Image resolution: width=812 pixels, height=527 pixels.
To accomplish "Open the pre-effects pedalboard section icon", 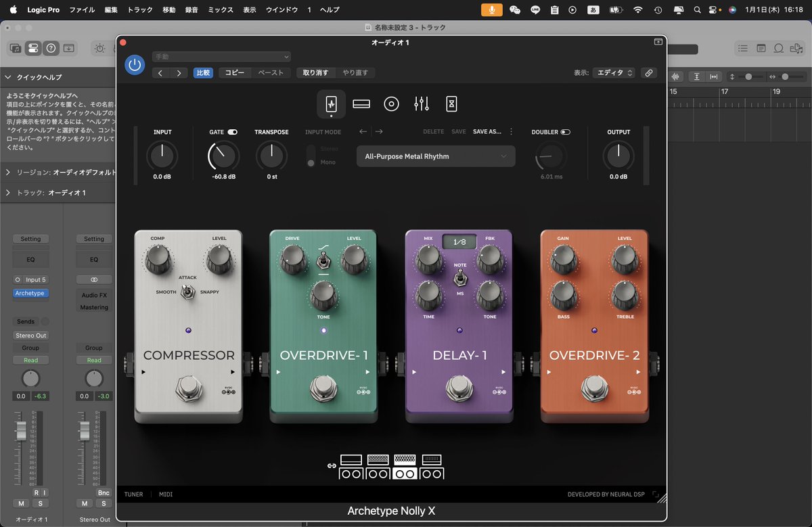I will point(332,104).
